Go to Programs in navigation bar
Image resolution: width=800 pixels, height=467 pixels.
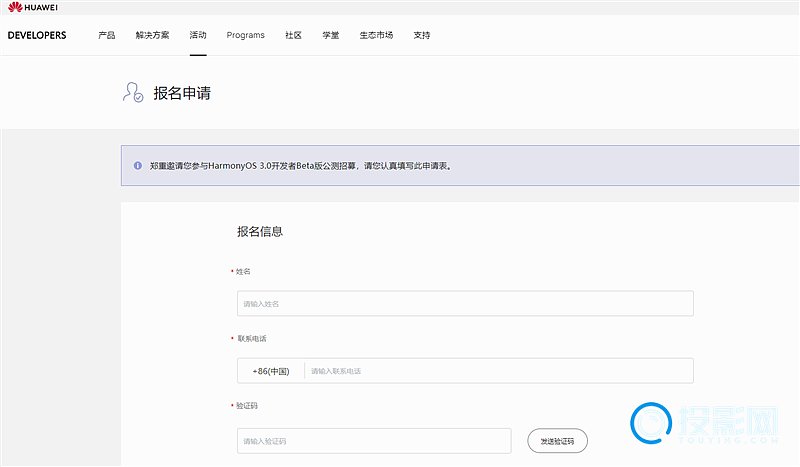[246, 35]
